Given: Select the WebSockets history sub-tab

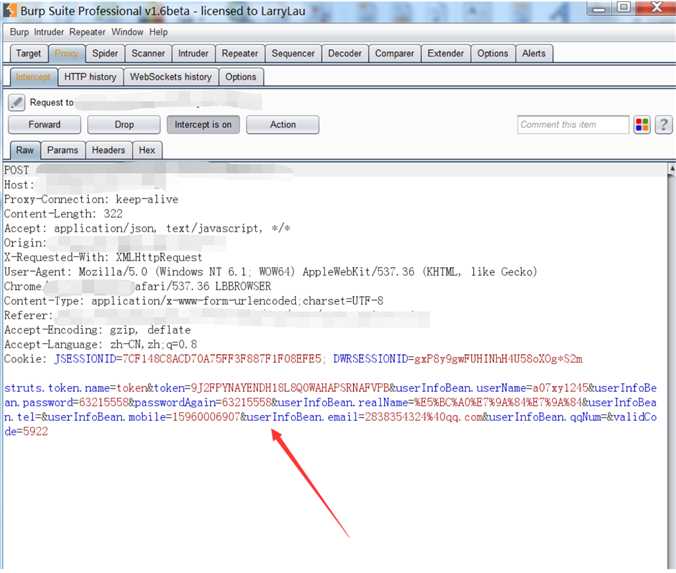Looking at the screenshot, I should (171, 77).
